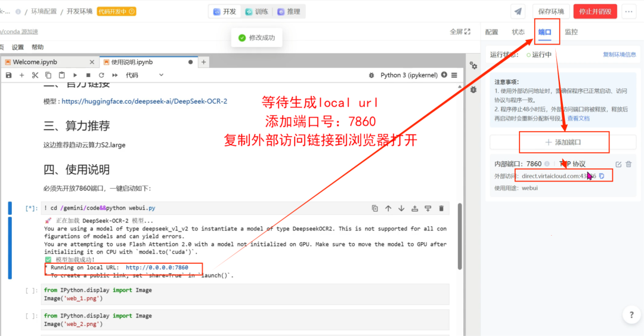Click the red 停止并销毁 button
This screenshot has width=644, height=336.
coord(595,11)
